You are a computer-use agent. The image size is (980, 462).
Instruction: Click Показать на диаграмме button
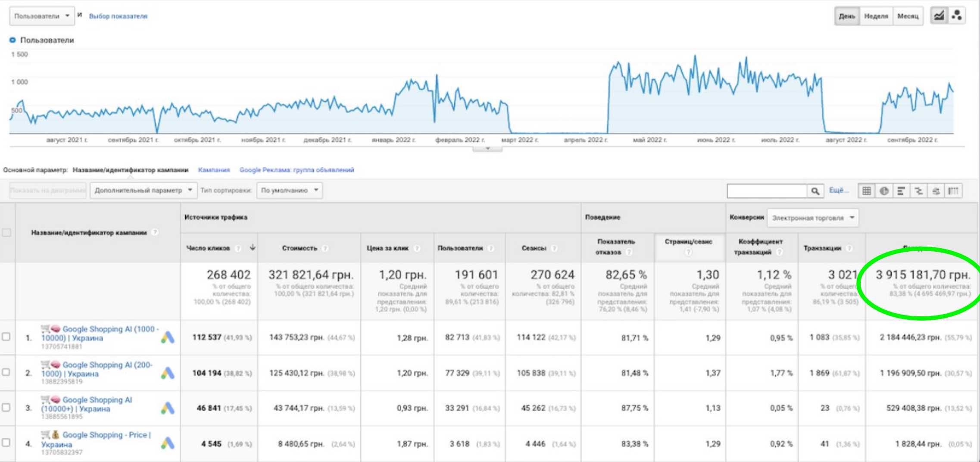point(48,190)
